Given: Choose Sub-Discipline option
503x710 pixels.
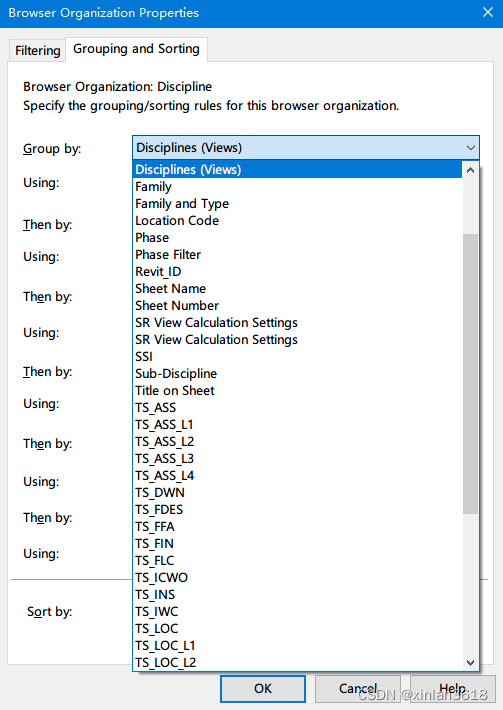Looking at the screenshot, I should pos(297,374).
